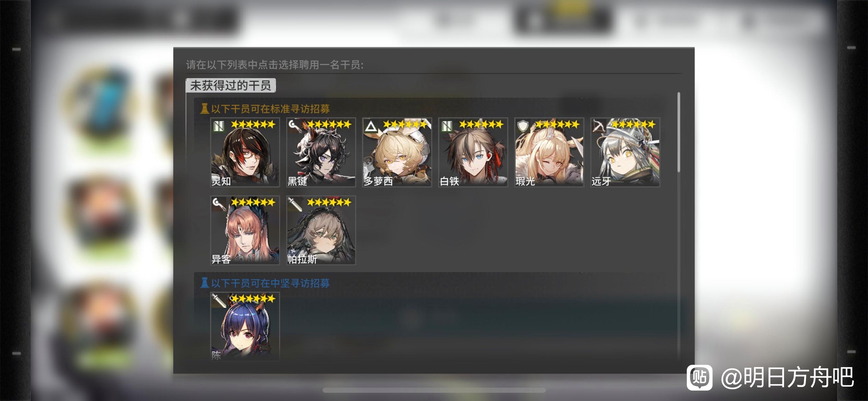The width and height of the screenshot is (868, 401).
Task: Click the guard sword icon on 帕拉斯
Action: [294, 204]
